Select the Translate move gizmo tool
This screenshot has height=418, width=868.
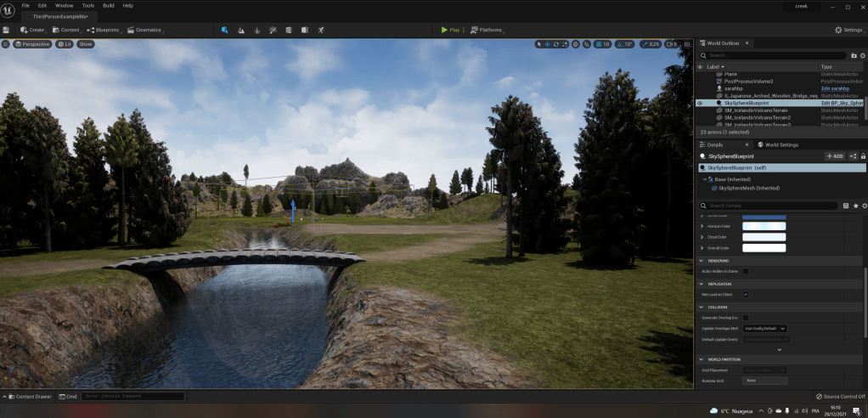coord(547,43)
